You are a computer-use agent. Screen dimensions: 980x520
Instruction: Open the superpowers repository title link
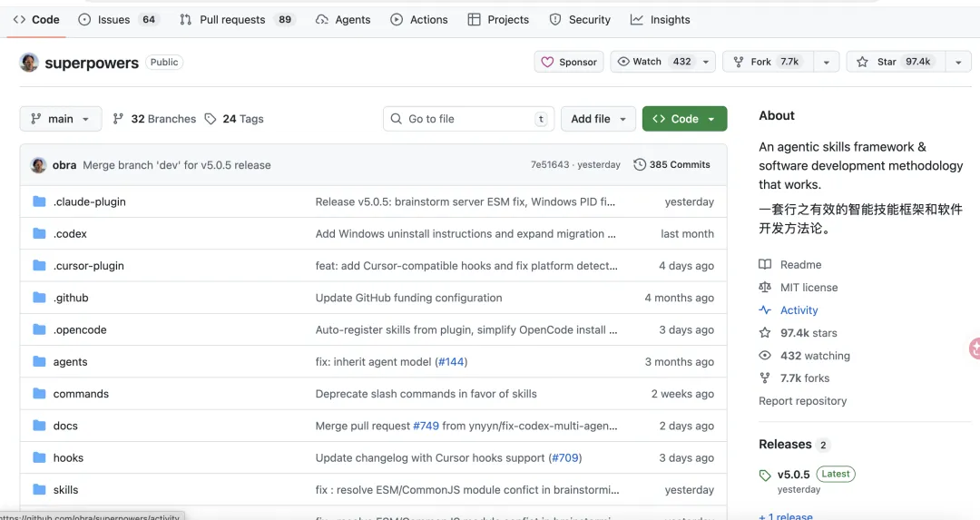pos(92,63)
